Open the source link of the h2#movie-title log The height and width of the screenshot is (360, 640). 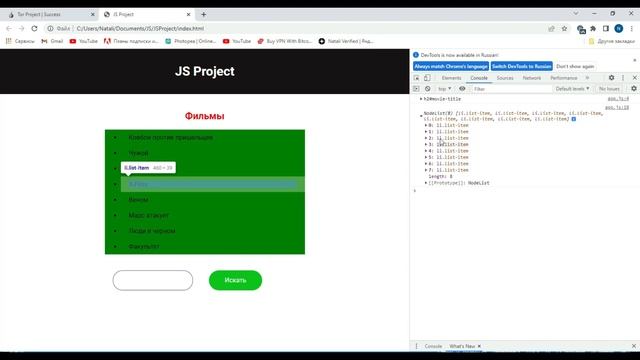618,99
